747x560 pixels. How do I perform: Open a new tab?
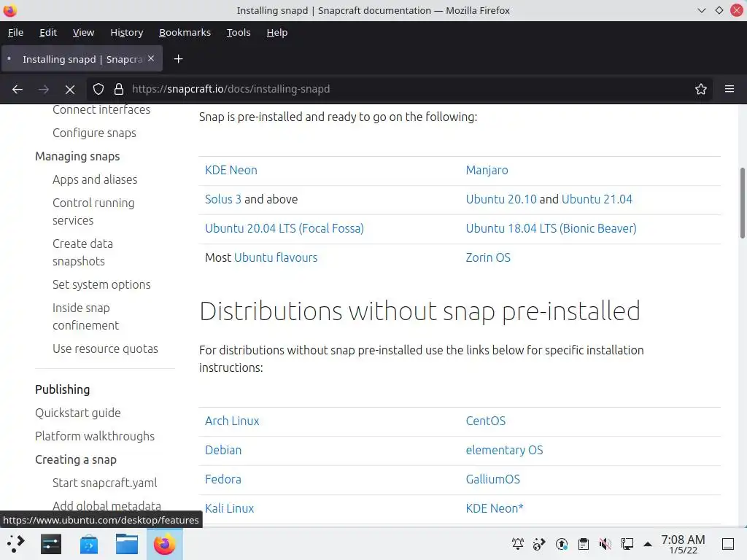point(178,59)
